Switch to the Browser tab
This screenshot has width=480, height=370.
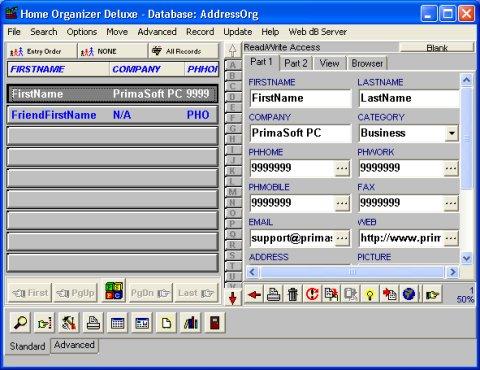(367, 63)
